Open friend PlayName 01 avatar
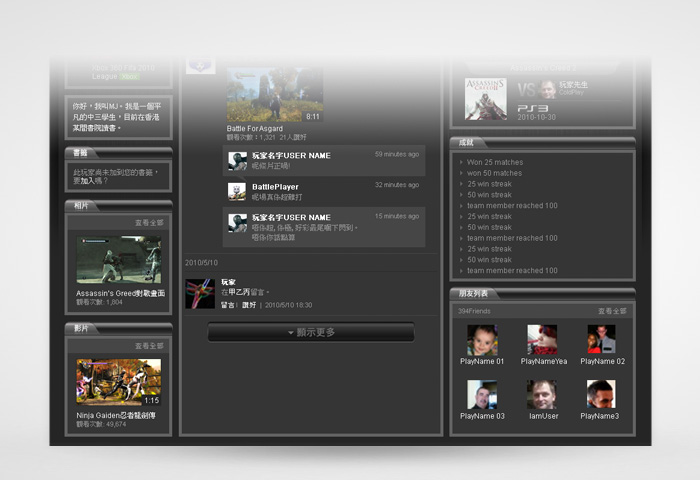This screenshot has height=480, width=700. point(482,340)
